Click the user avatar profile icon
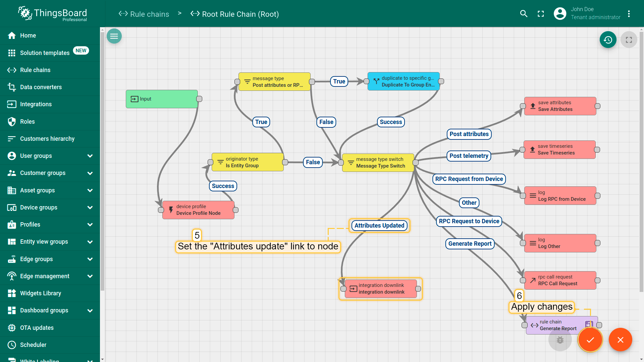644x362 pixels. [560, 14]
